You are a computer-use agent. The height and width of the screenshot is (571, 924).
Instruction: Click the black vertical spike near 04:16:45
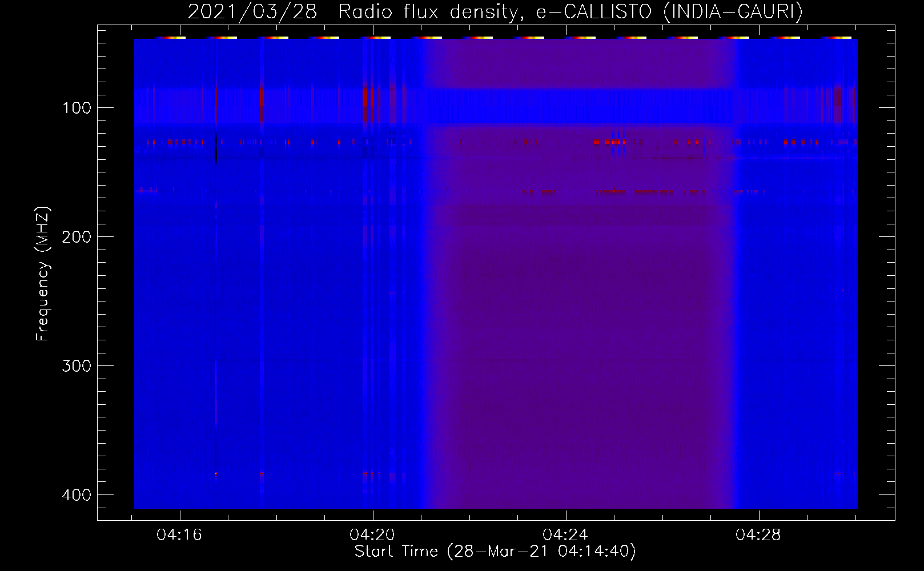pos(215,150)
